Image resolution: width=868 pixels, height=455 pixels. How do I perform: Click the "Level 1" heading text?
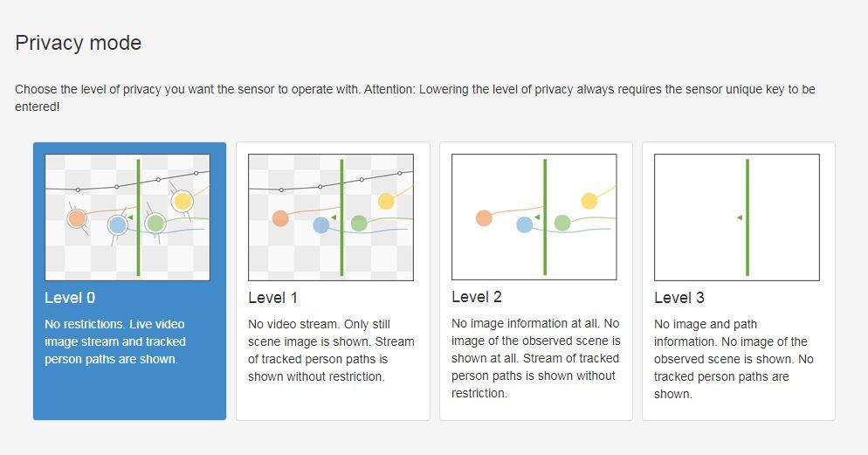tap(272, 298)
